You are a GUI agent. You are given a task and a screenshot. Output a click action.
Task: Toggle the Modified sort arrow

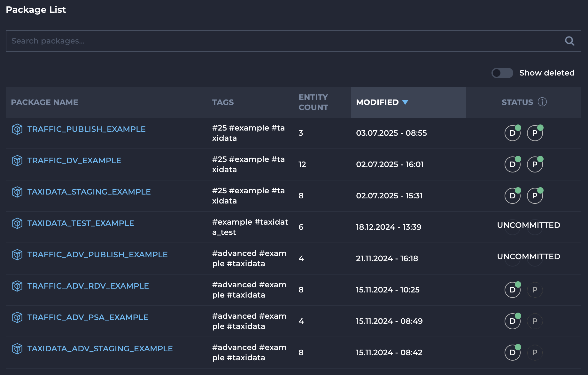pyautogui.click(x=405, y=102)
